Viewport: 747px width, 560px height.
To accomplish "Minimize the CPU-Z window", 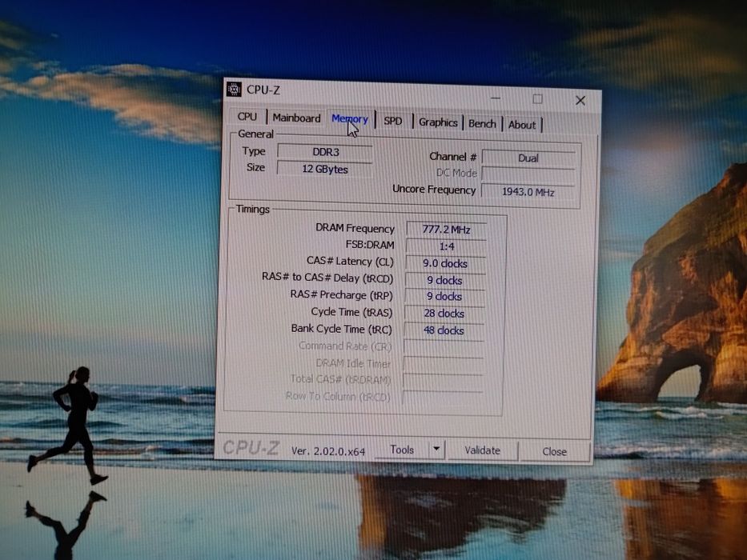I will click(x=496, y=98).
